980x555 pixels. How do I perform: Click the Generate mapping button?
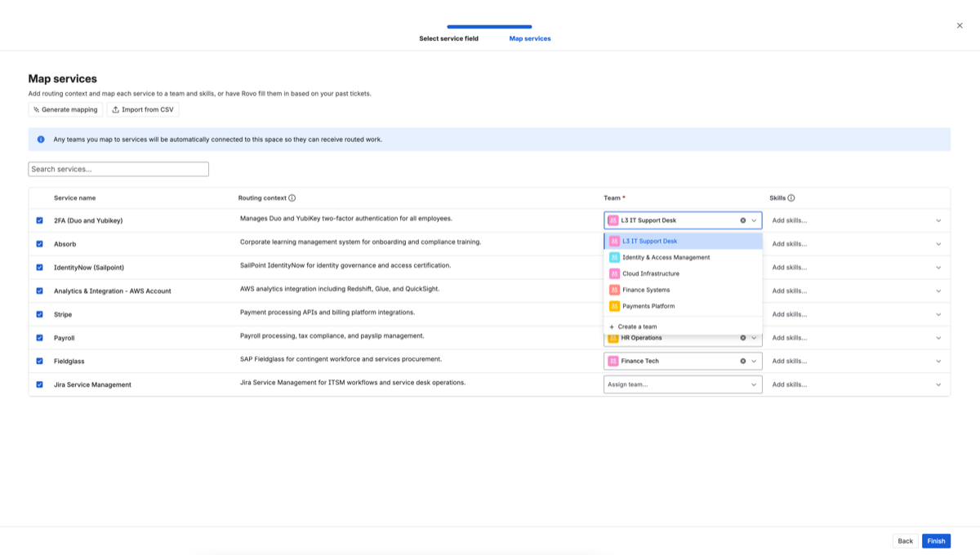point(65,109)
